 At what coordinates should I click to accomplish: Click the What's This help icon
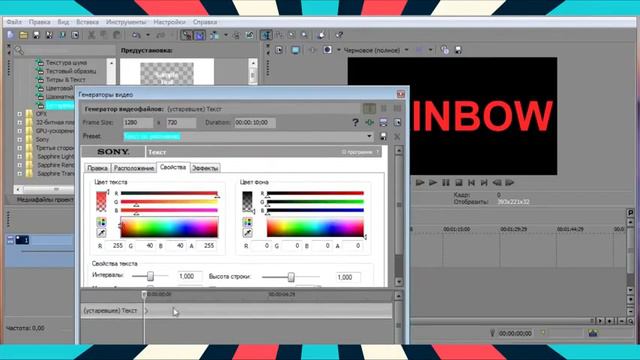(x=339, y=35)
